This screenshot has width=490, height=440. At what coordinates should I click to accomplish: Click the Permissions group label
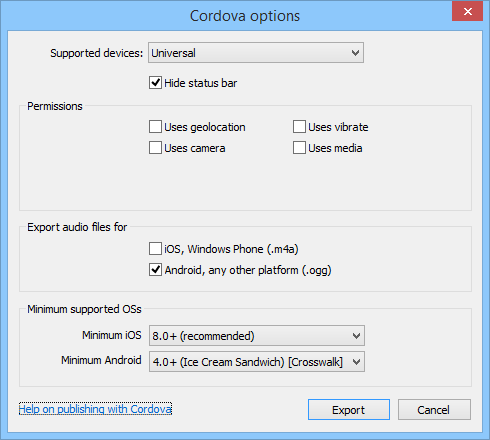(x=55, y=106)
